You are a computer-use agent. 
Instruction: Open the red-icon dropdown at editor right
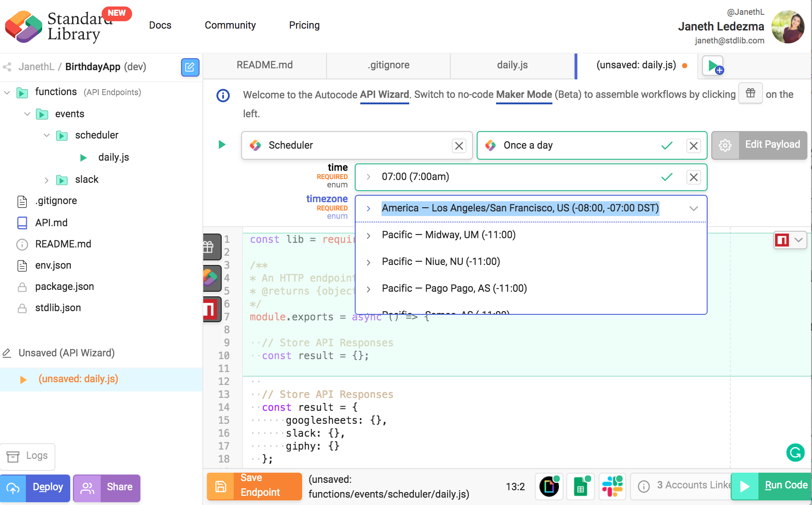[790, 240]
